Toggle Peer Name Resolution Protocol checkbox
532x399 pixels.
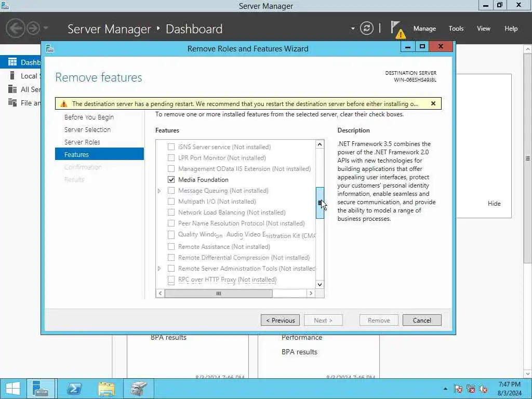tap(171, 223)
